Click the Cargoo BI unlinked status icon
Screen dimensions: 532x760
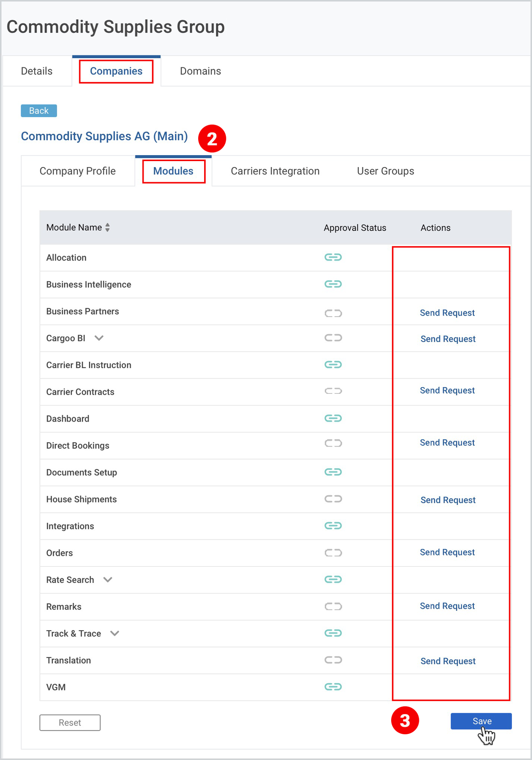pos(333,338)
